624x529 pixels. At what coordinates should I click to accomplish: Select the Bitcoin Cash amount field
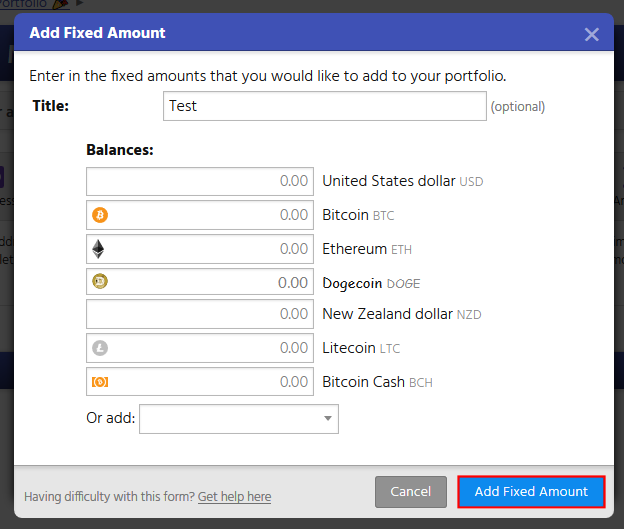(210, 382)
